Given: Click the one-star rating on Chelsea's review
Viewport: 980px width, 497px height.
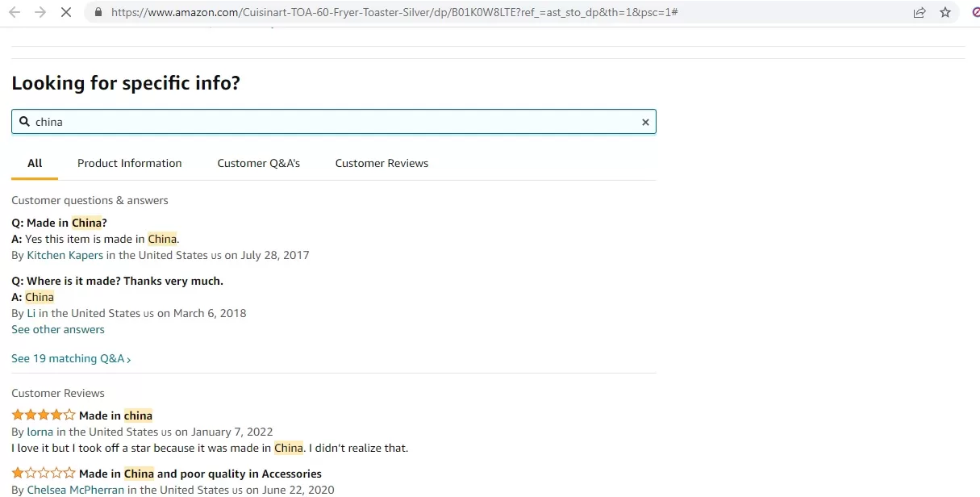Looking at the screenshot, I should (x=44, y=474).
